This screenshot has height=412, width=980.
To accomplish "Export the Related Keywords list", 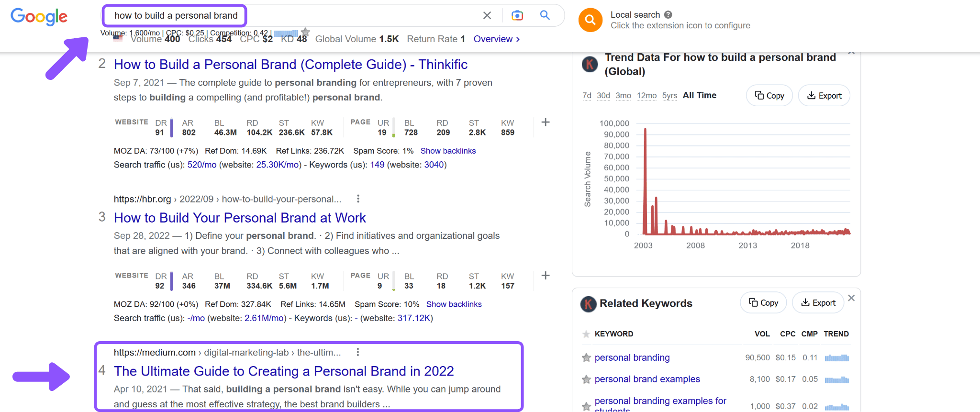I will pos(818,303).
